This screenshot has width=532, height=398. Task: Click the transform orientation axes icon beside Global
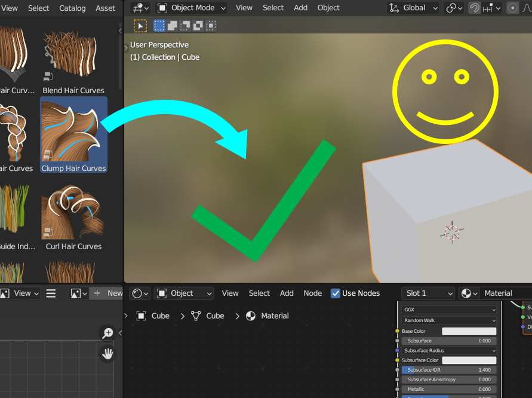394,8
